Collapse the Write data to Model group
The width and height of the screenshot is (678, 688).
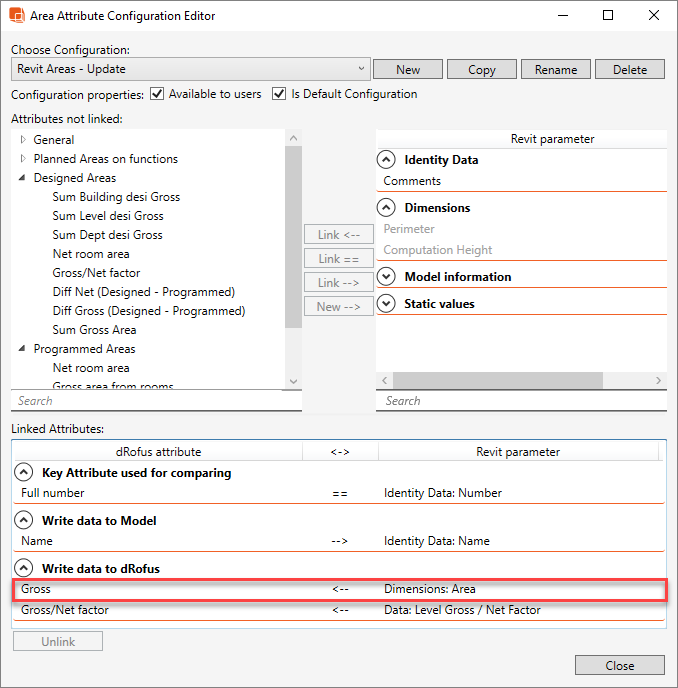[x=24, y=521]
